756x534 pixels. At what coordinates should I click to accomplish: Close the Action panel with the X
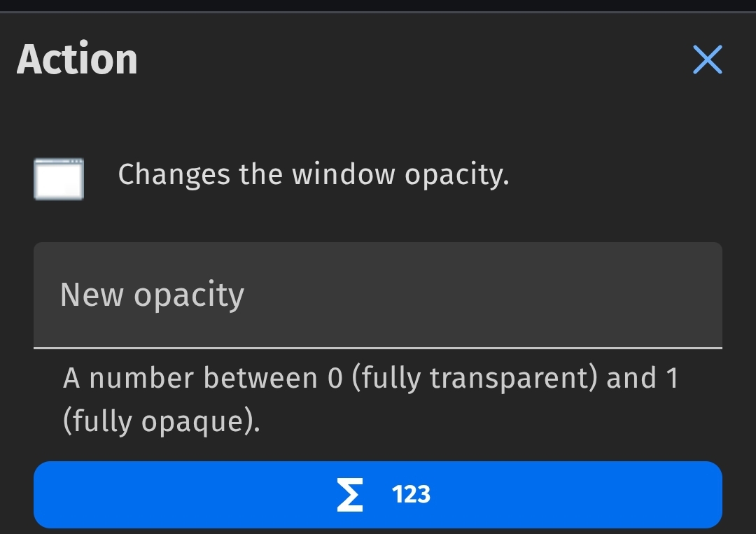click(707, 59)
